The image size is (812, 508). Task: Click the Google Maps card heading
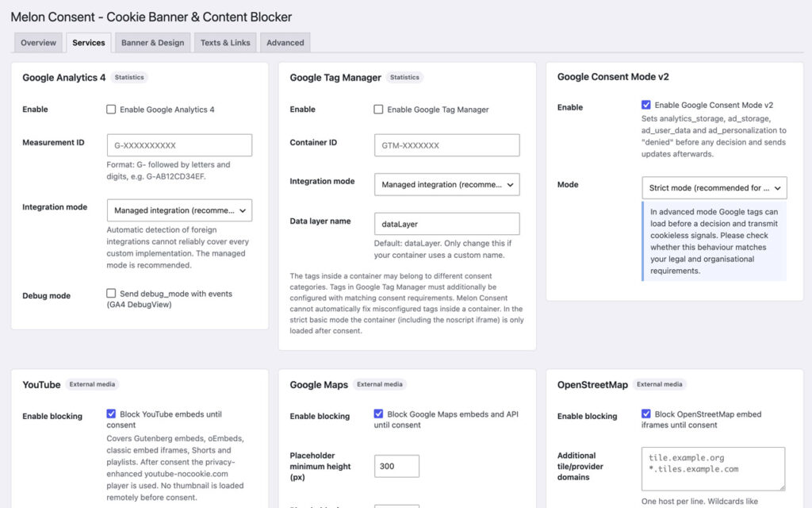[x=319, y=385]
